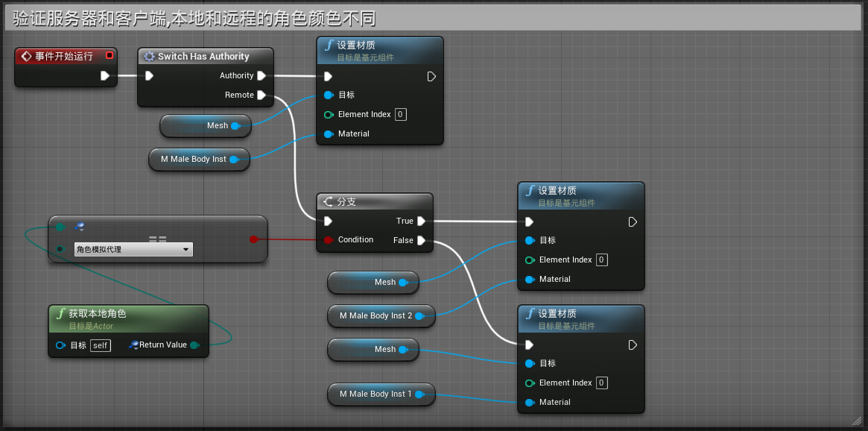Click the False exec arrow on the 分支 node

[420, 240]
